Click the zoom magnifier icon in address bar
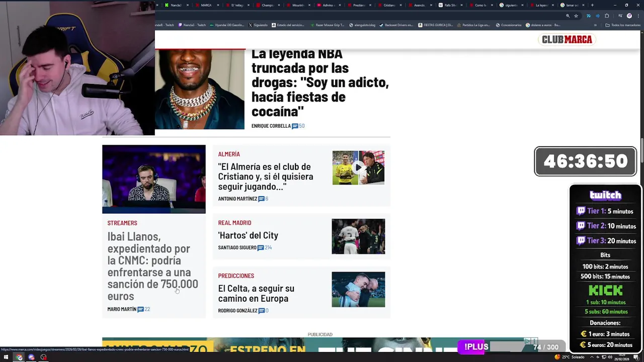Screen dimensions: 644x362 [x=568, y=16]
